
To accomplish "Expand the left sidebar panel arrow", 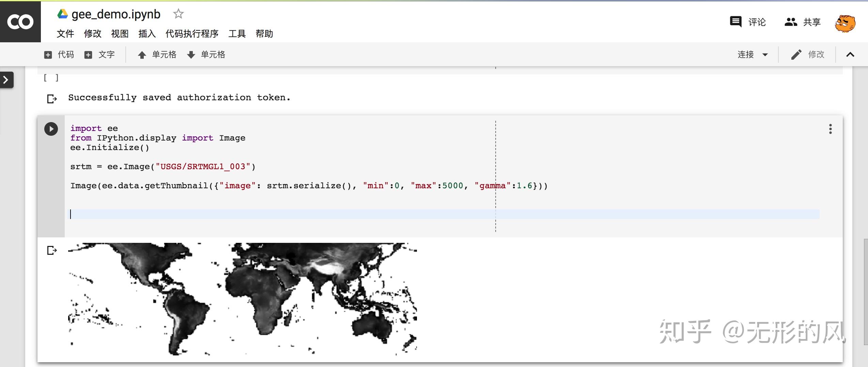I will coord(6,80).
